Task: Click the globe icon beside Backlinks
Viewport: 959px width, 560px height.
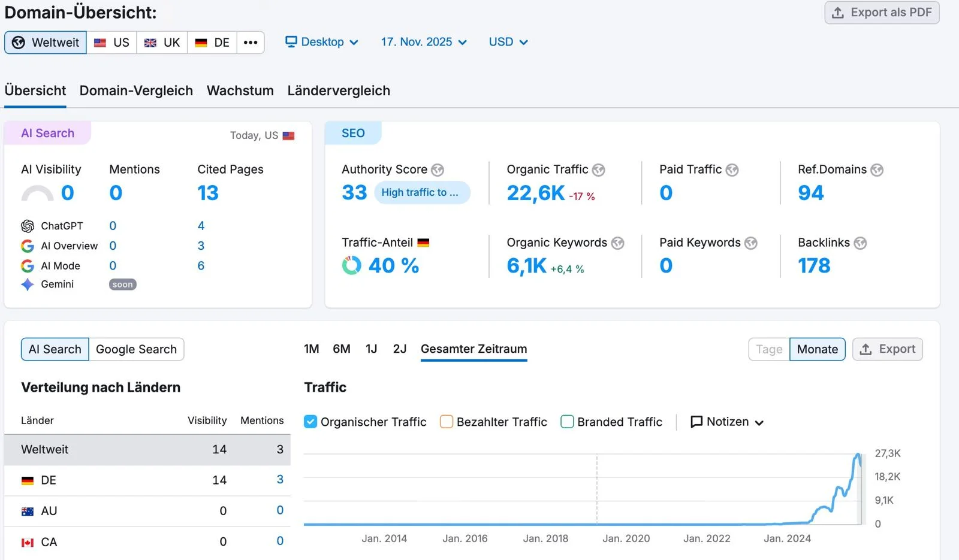Action: 860,243
